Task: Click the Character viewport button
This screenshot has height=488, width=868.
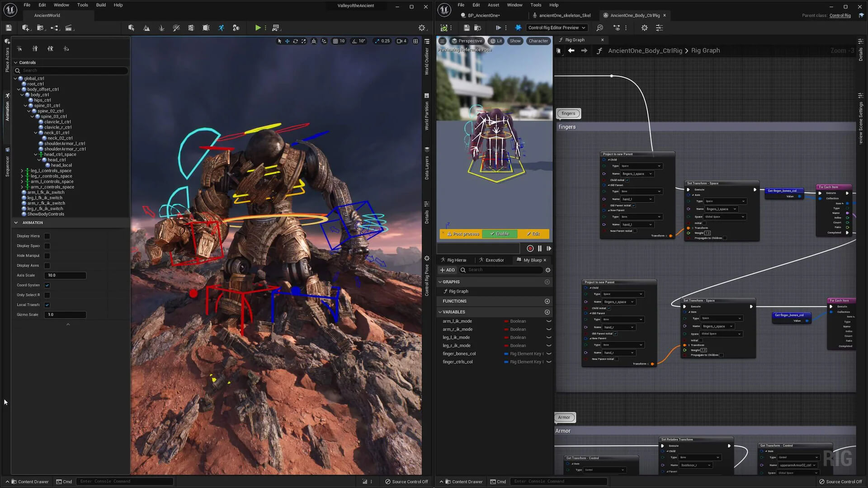Action: (538, 41)
